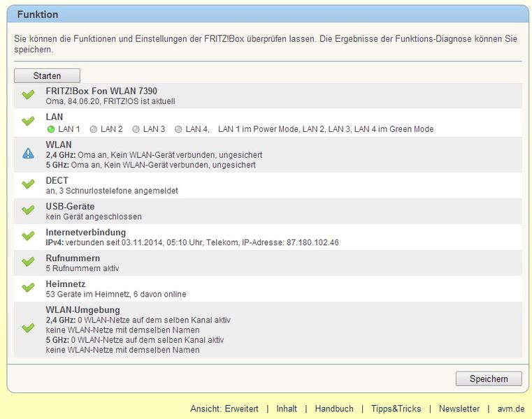The width and height of the screenshot is (532, 419).
Task: Click the green checkmark beside USB-Geräte
Action: [x=28, y=210]
